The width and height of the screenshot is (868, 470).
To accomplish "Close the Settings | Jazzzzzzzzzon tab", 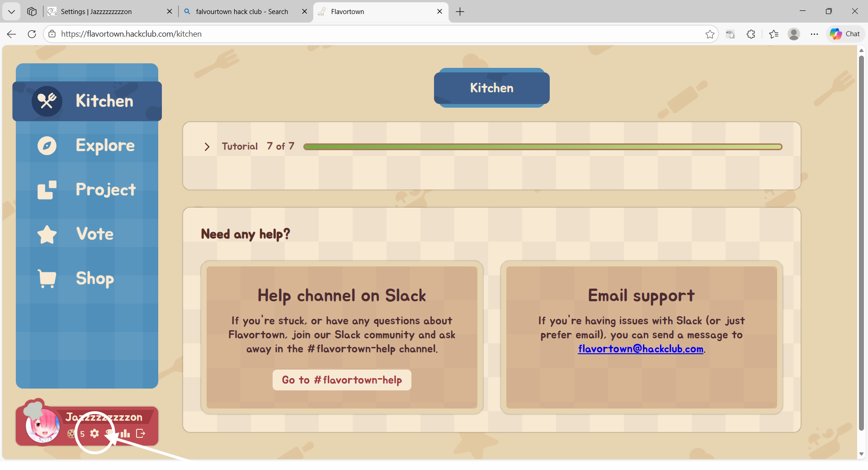I will tap(170, 12).
